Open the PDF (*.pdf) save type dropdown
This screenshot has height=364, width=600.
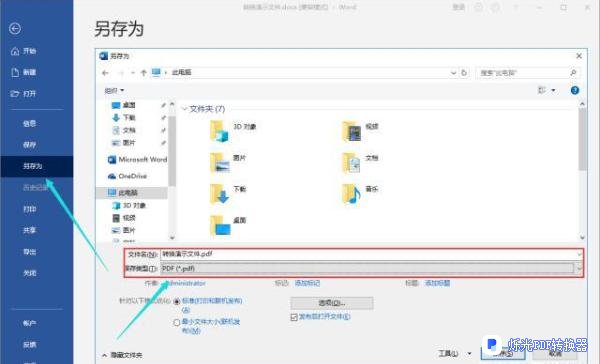click(370, 268)
